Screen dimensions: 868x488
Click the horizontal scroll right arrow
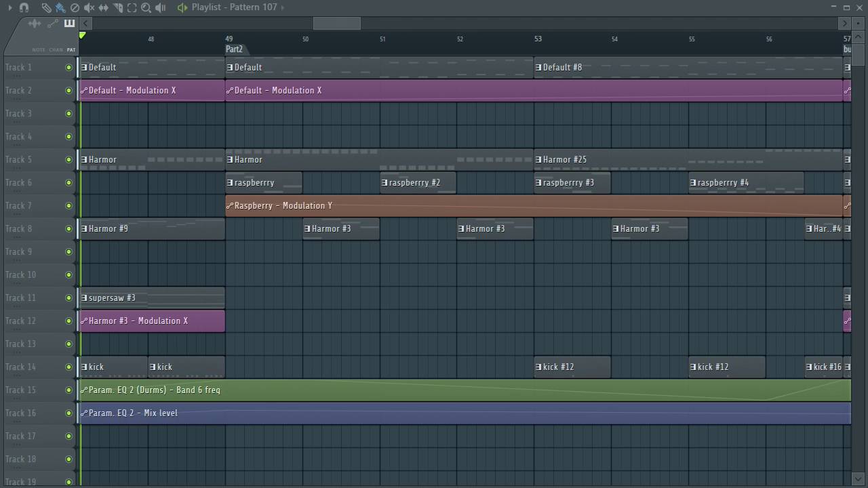click(x=844, y=24)
